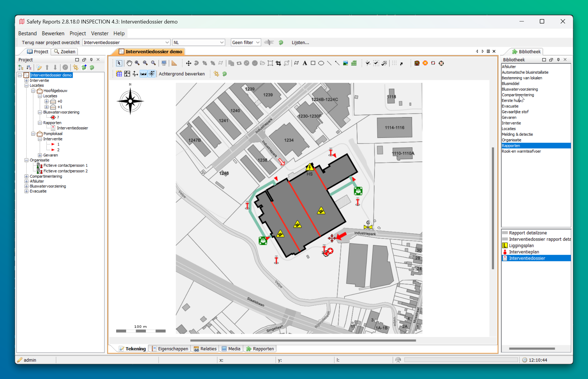This screenshot has height=379, width=588.
Task: Collapse the Hoofdgebouw tree node
Action: click(33, 91)
